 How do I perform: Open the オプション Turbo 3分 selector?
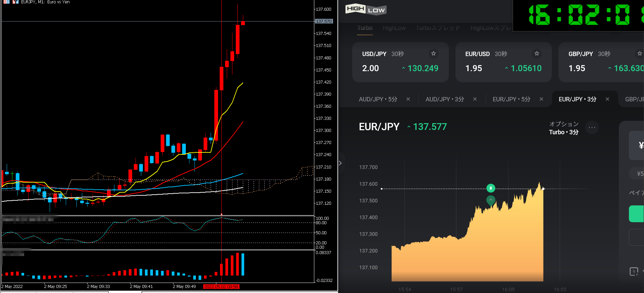pyautogui.click(x=563, y=128)
